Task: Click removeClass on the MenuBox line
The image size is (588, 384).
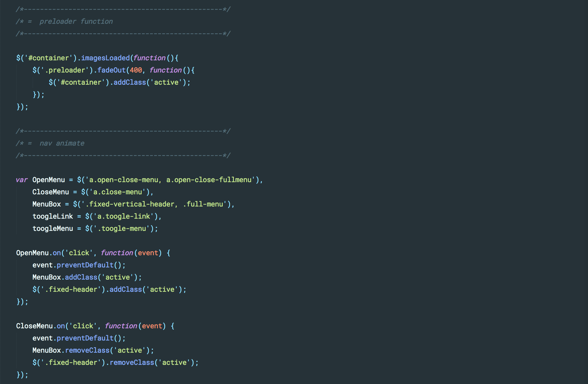Action: click(x=87, y=350)
